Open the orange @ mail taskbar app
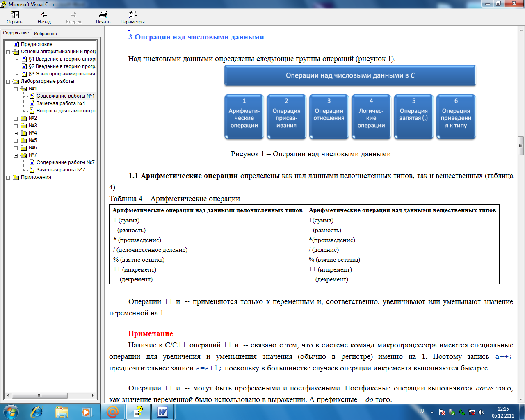This screenshot has height=420, width=525. tap(113, 411)
